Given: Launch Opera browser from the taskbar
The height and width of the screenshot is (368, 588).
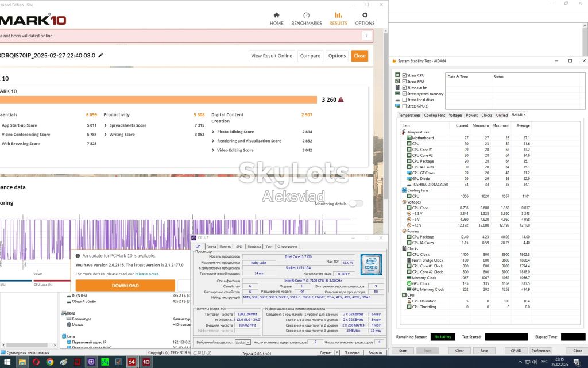Looking at the screenshot, I should 36,362.
